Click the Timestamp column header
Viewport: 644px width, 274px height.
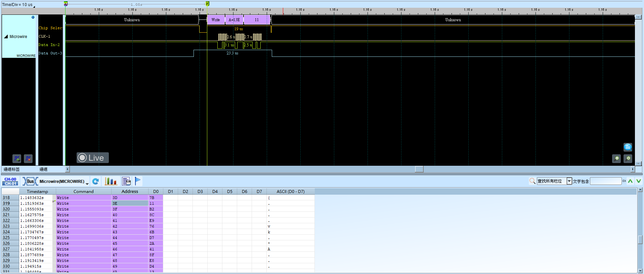point(37,192)
